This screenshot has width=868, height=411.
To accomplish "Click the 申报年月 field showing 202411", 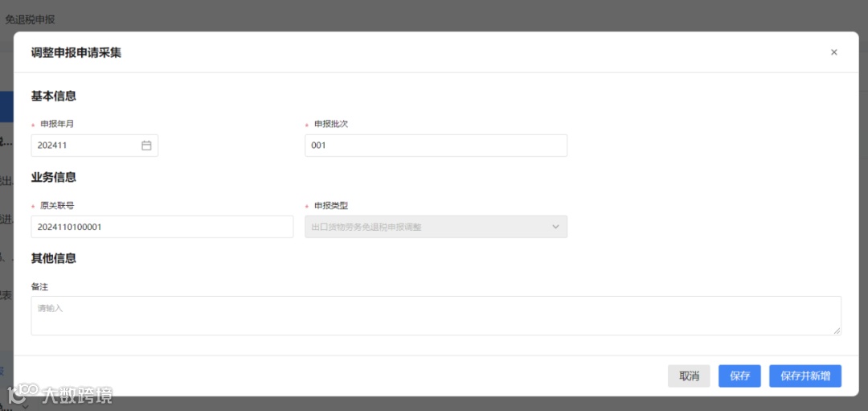I will click(95, 146).
